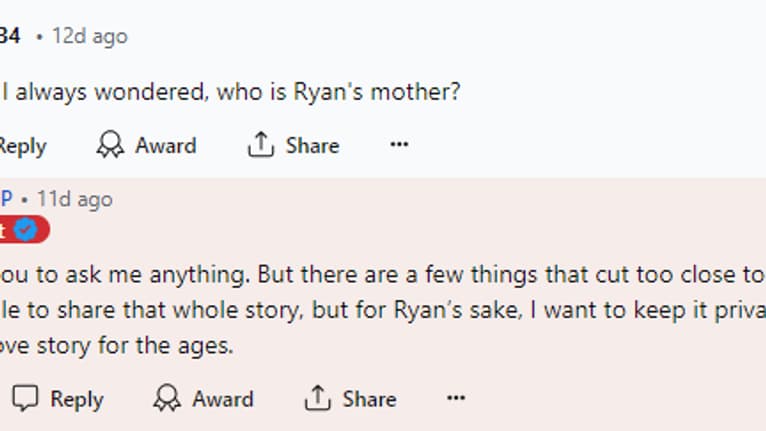
Task: Click the Share upload icon on the 11d ago comment
Action: tap(318, 398)
